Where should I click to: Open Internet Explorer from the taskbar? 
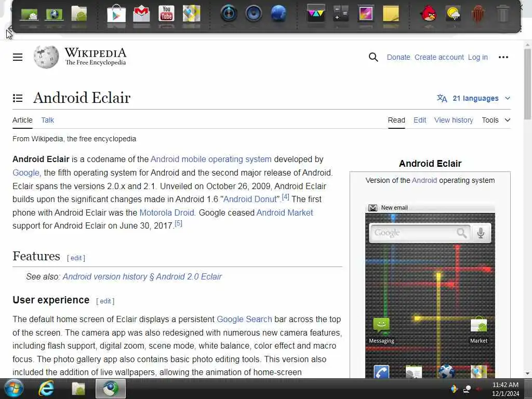[x=46, y=389]
